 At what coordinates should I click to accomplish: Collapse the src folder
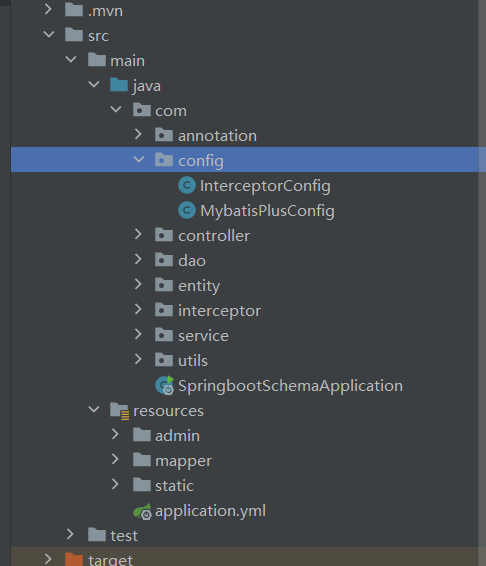[49, 34]
